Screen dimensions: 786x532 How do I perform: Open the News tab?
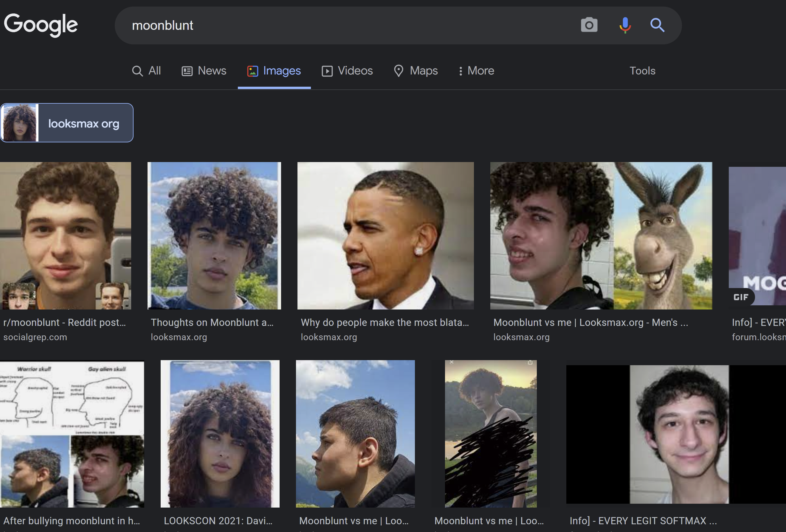tap(204, 71)
